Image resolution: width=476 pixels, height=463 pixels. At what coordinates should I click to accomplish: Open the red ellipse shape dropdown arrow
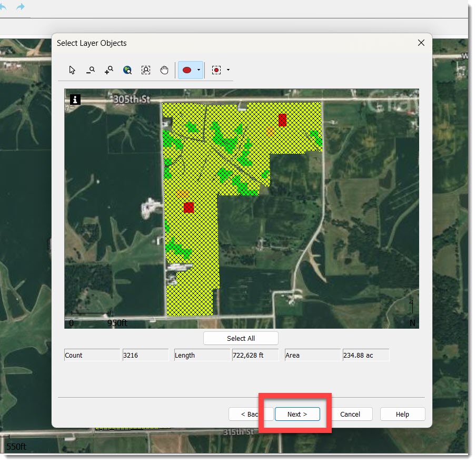(199, 70)
